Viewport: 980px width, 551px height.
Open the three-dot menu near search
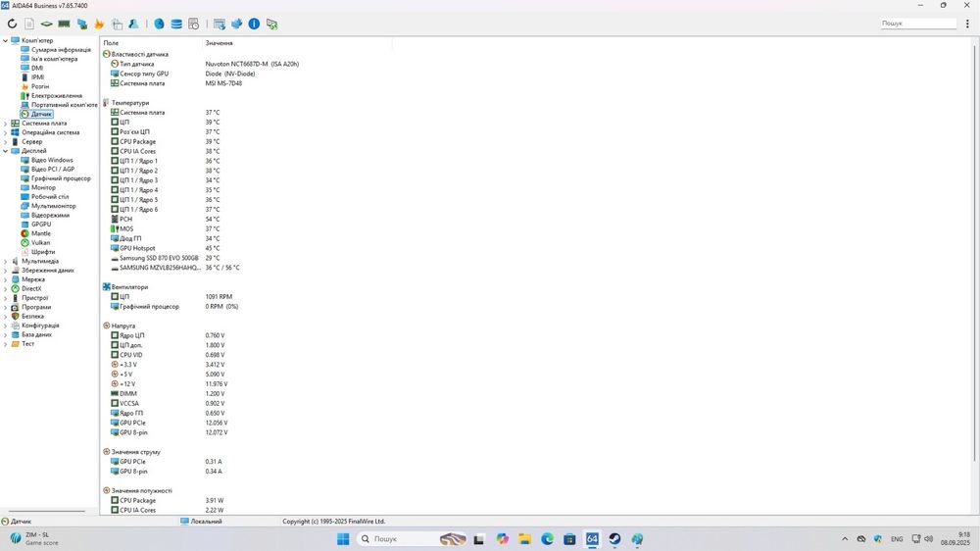pyautogui.click(x=967, y=24)
